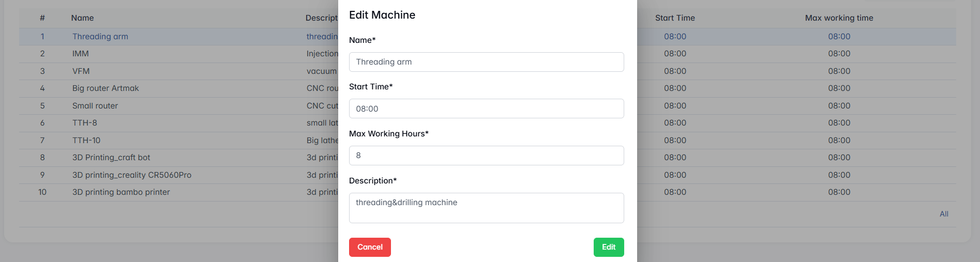The width and height of the screenshot is (980, 262).
Task: Click the All pagination link
Action: click(944, 214)
